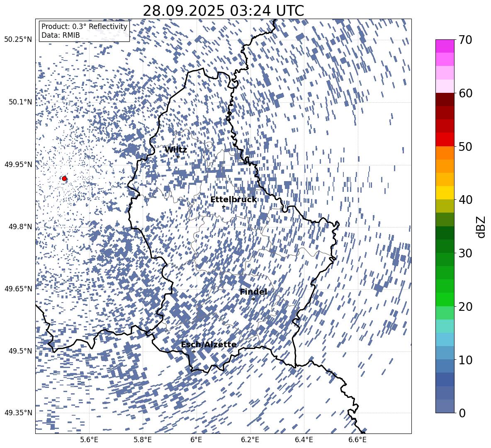Screen dimensions: 491x448
Task: Click the Data: RMIB text
Action: [x=61, y=35]
